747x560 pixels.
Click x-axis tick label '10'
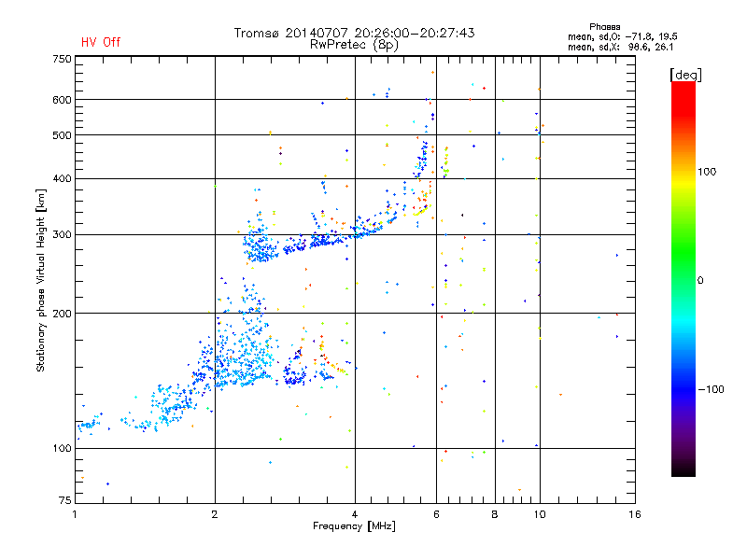540,514
